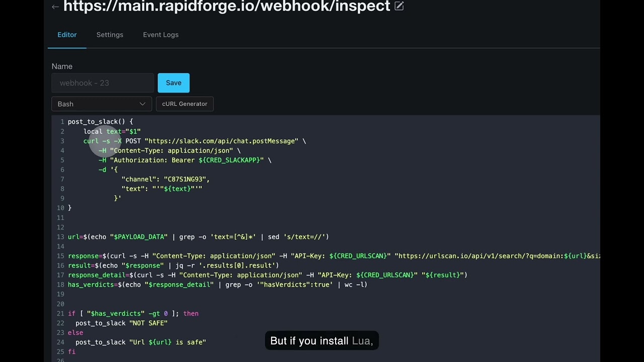
Task: Click the url=$(echo "$PAYLOAD_DATA" line
Action: (198, 237)
